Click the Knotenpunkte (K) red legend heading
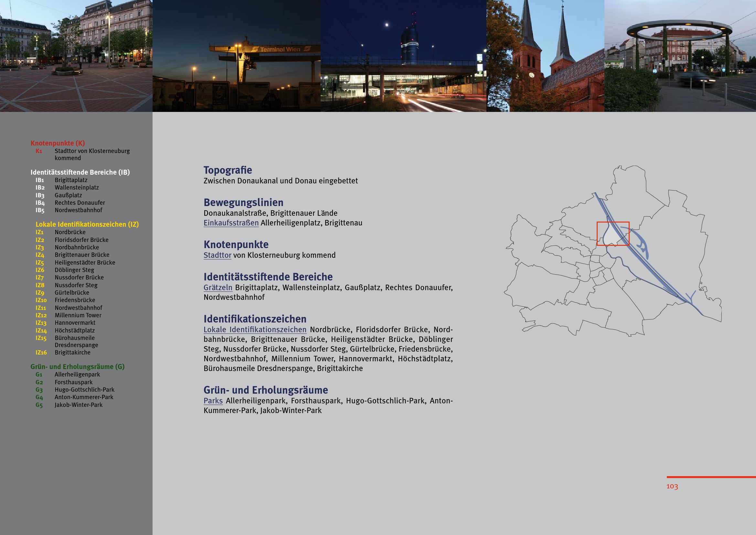 58,143
